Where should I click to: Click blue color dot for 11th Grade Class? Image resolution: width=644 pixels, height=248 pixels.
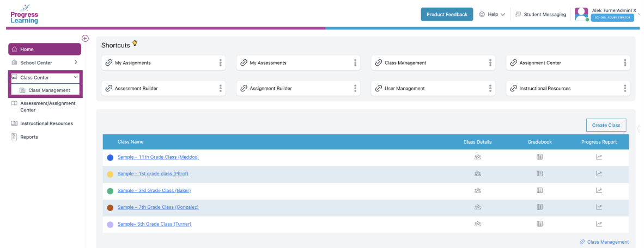[110, 157]
